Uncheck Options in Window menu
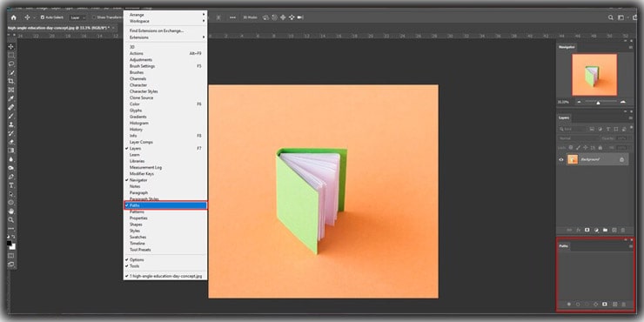The width and height of the screenshot is (644, 322). (x=165, y=259)
